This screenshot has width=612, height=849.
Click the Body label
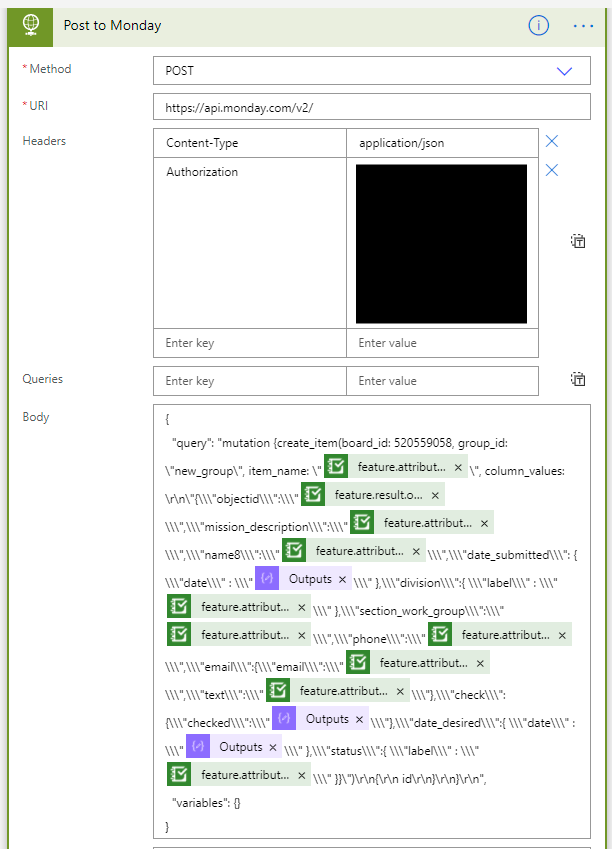(x=36, y=417)
